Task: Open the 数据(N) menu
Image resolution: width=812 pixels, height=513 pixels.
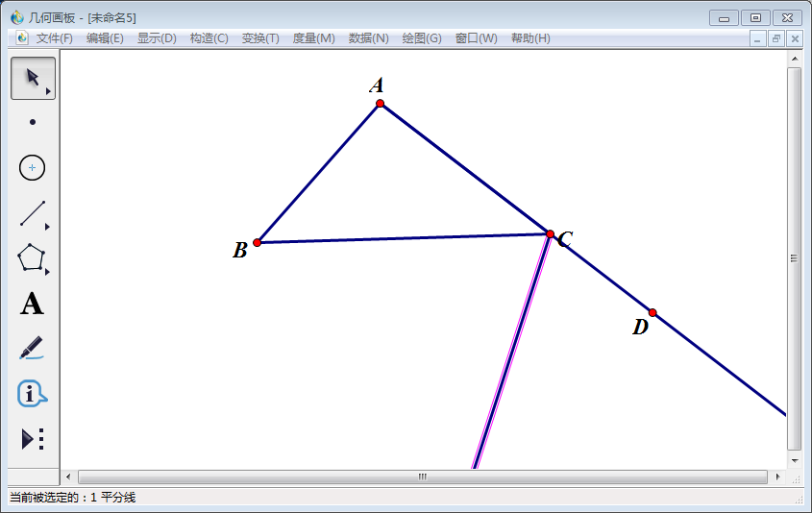Action: [369, 38]
